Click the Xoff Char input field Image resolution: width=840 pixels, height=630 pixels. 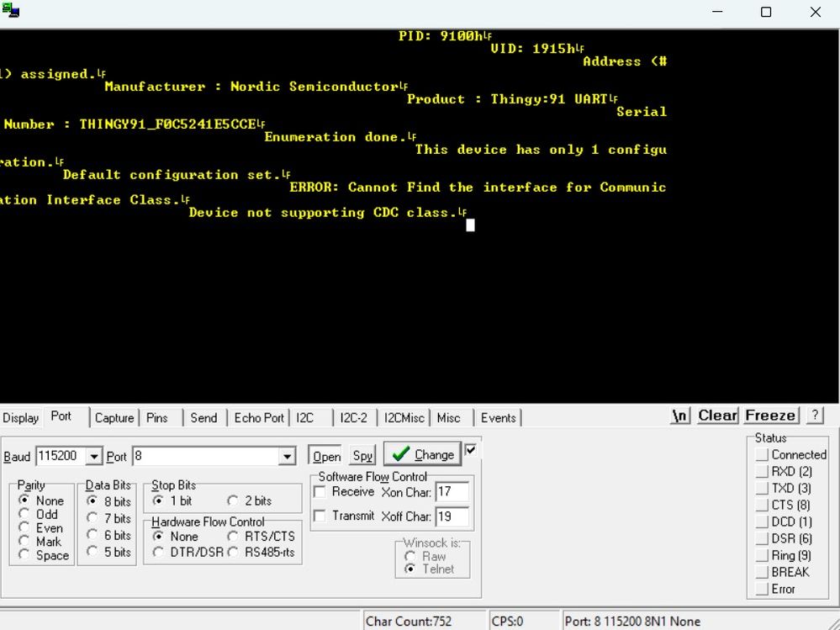point(452,517)
